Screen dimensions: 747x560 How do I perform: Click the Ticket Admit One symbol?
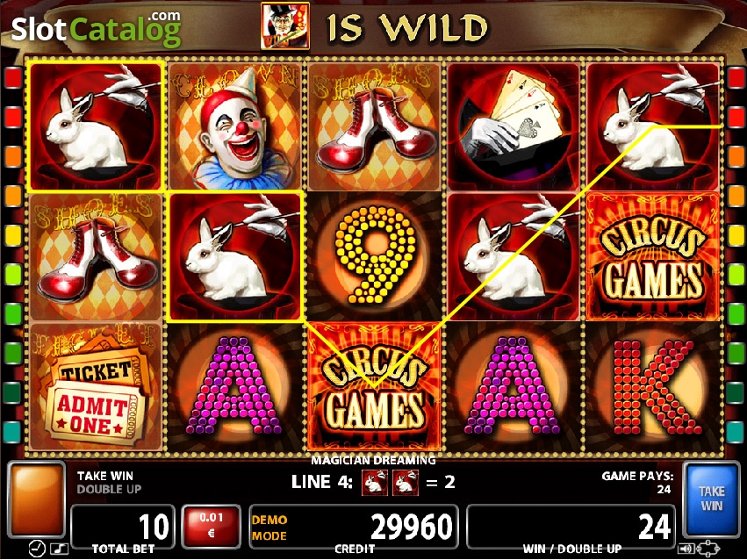pos(96,387)
